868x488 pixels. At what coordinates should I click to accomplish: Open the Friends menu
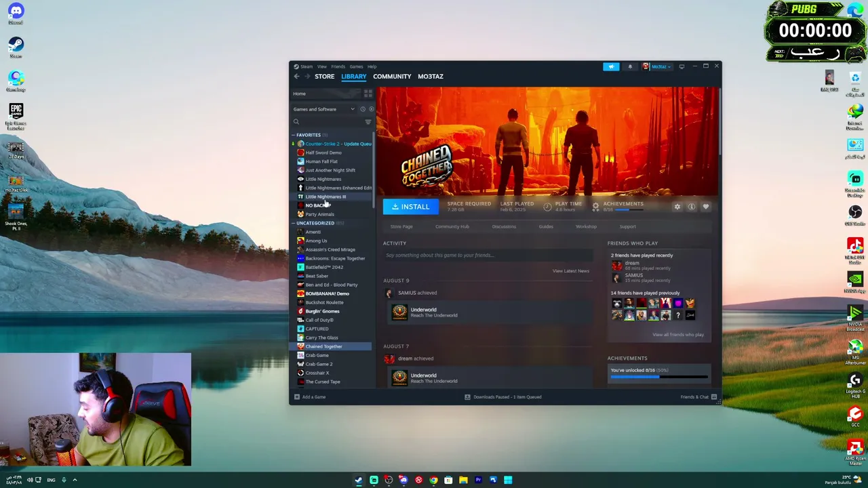[338, 66]
